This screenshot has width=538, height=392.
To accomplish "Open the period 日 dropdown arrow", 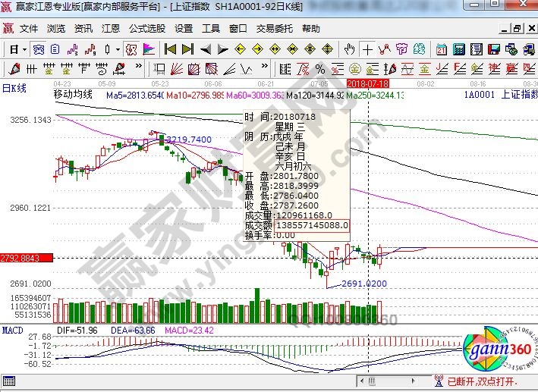I will point(24,49).
